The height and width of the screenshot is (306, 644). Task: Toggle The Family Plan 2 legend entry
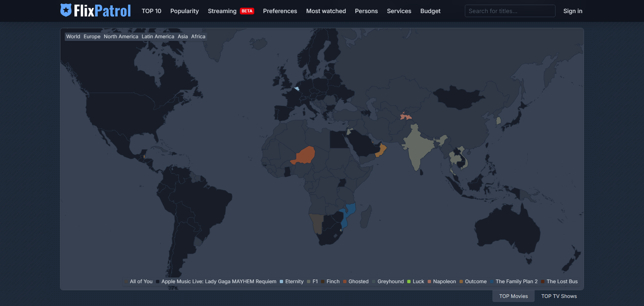tap(514, 282)
